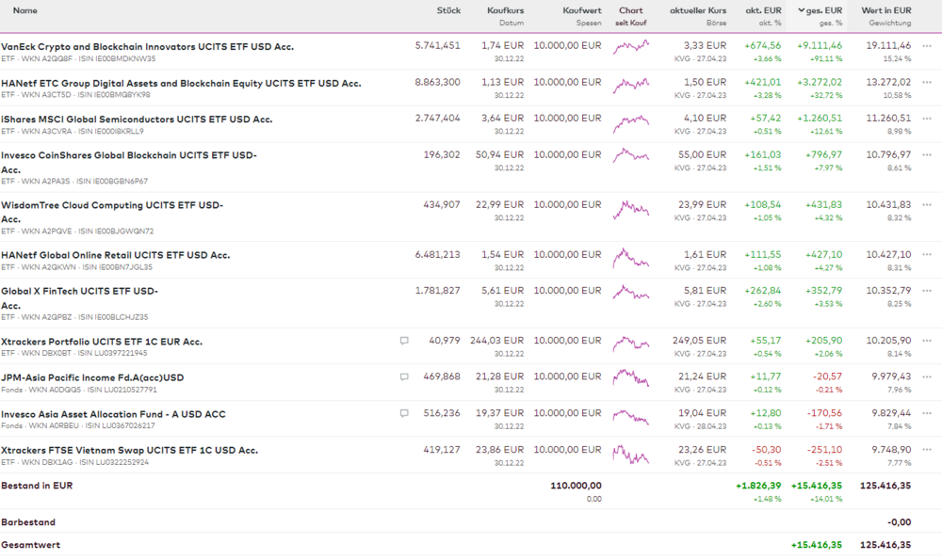Open the options menu for Invesco CoinShares Global Blockchain
The width and height of the screenshot is (942, 560).
coord(927,155)
